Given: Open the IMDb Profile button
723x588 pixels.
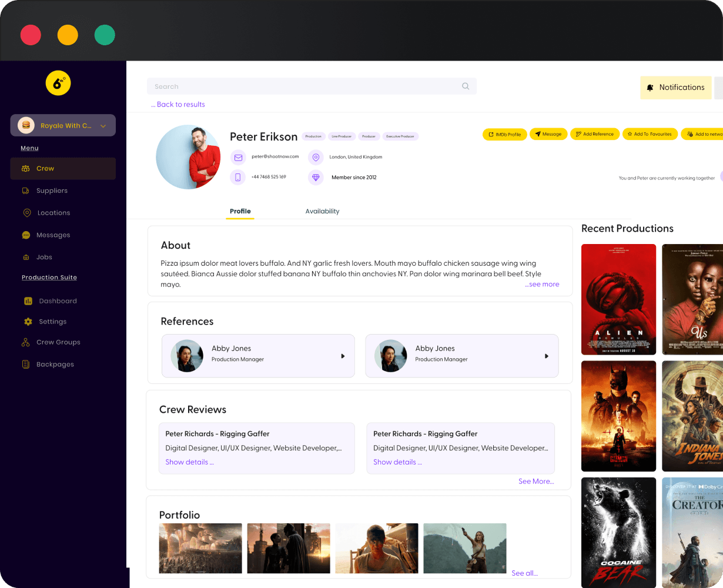Looking at the screenshot, I should [505, 135].
